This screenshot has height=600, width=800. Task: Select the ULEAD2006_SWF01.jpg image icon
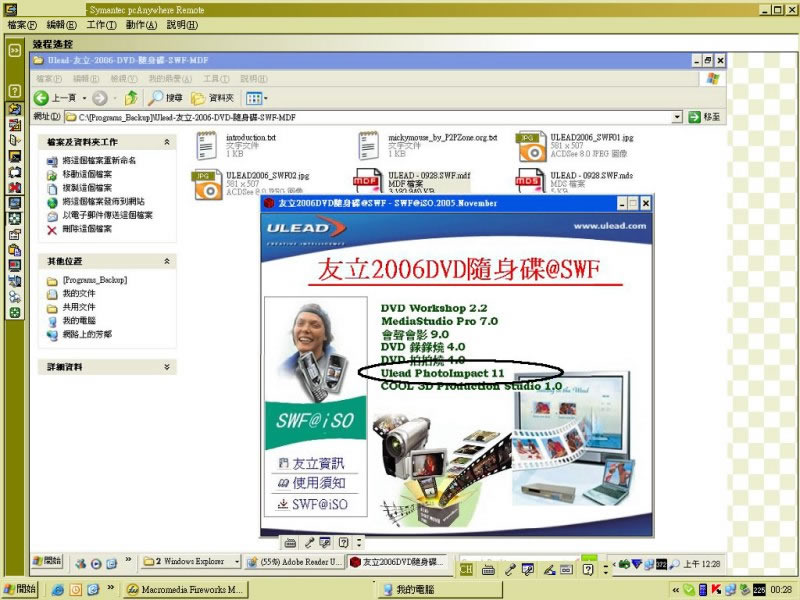(x=531, y=146)
